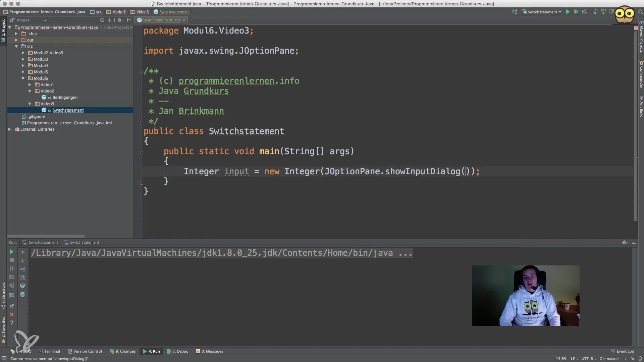This screenshot has height=362, width=644.
Task: Clear console with the trash icon
Action: [22, 294]
